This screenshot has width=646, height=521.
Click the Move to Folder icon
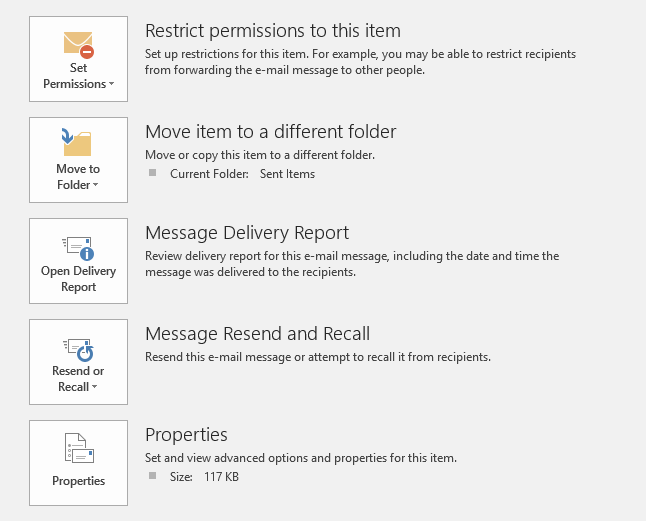click(x=76, y=142)
